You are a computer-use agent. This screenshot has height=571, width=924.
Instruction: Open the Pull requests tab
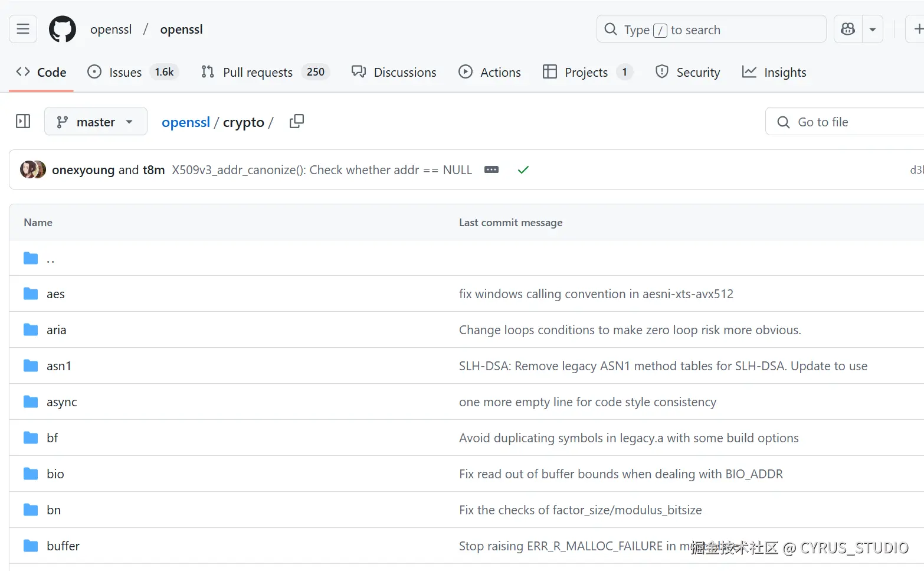[x=265, y=72]
